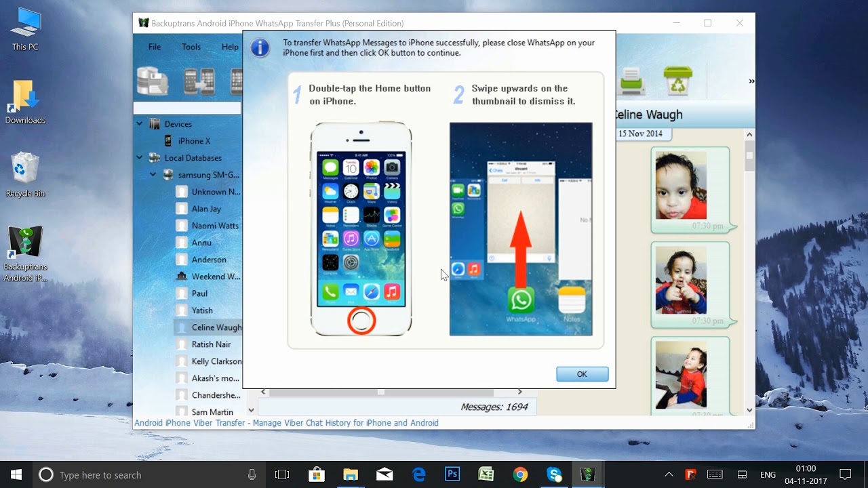This screenshot has width=868, height=488.
Task: Click OK in the transfer dialog
Action: pyautogui.click(x=582, y=374)
